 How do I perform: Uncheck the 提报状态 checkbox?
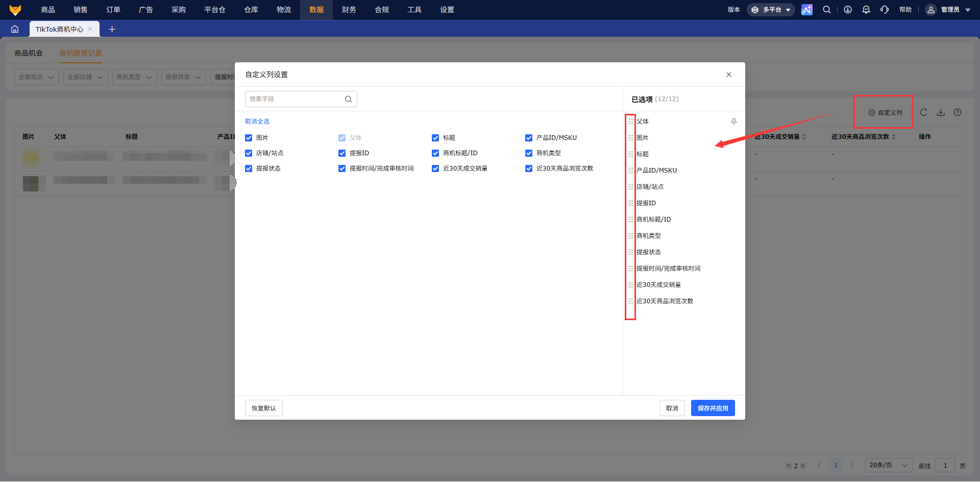tap(249, 168)
